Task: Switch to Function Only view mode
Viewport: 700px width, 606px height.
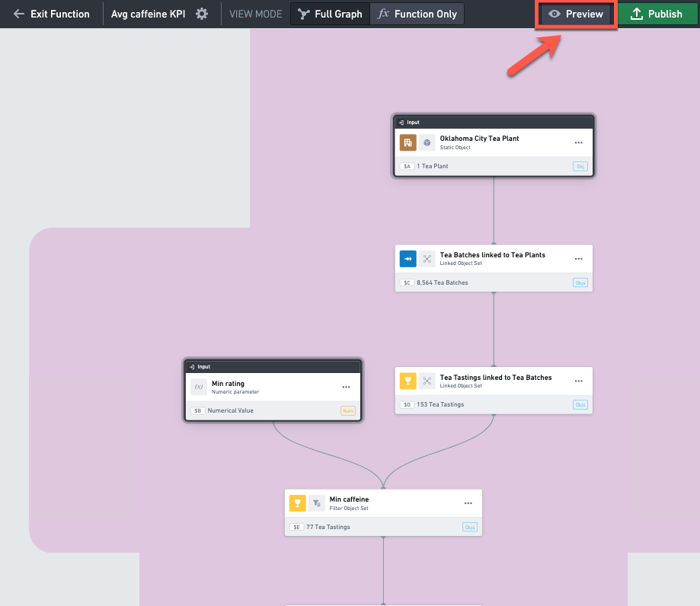Action: [x=417, y=14]
